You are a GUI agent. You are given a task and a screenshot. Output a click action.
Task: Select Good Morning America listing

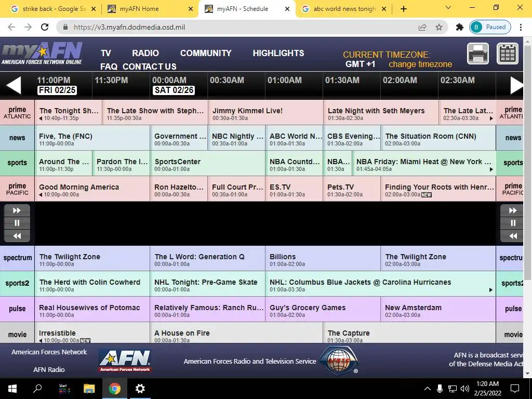(x=92, y=189)
